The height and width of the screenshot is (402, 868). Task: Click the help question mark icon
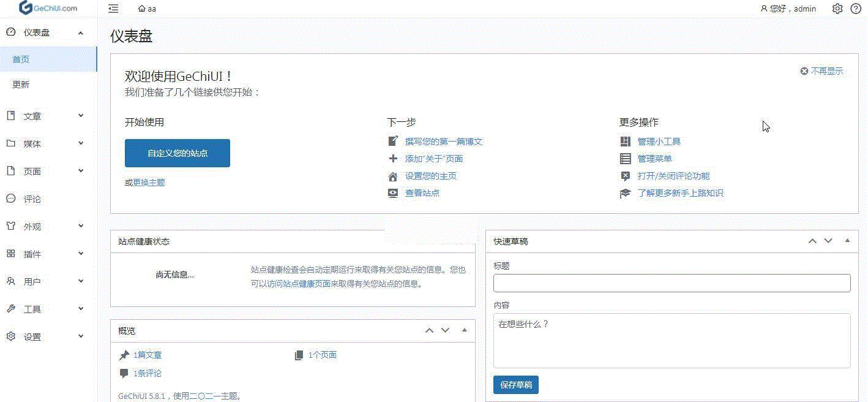(856, 9)
